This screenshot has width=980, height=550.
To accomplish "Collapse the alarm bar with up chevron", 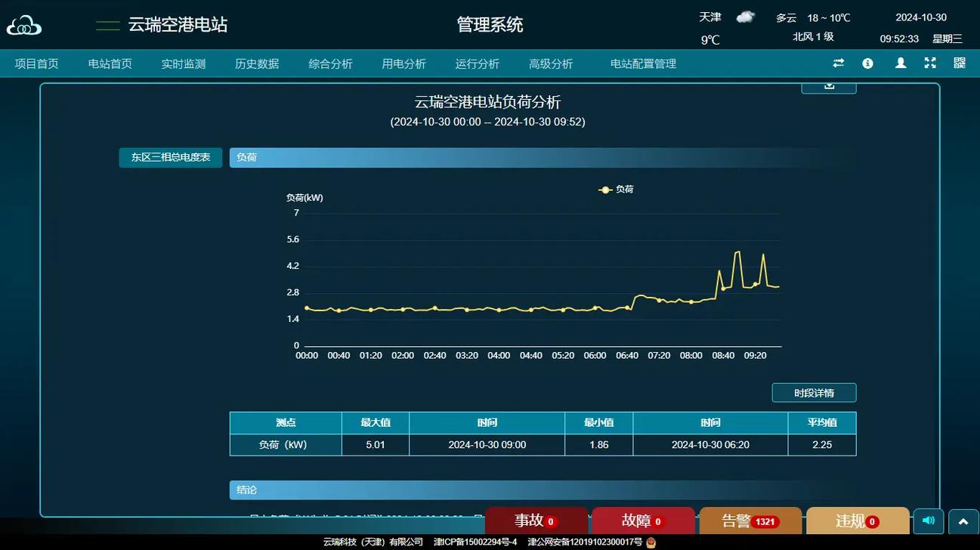I will click(963, 521).
